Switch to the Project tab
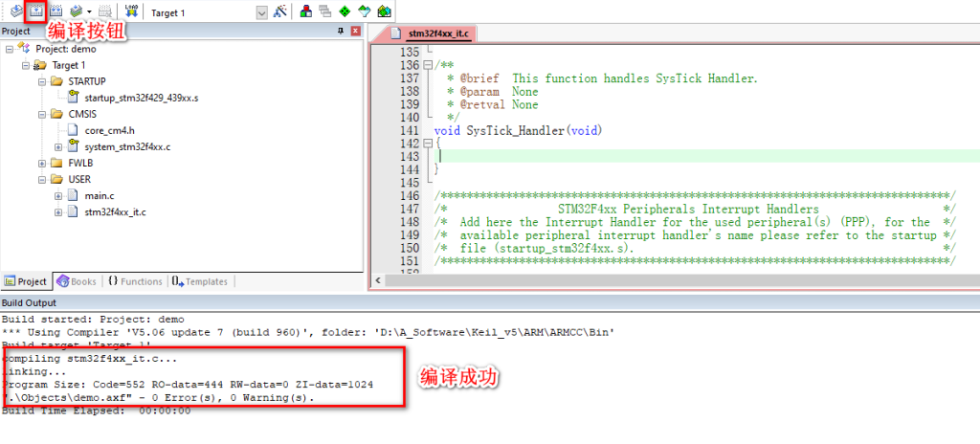 coord(26,281)
